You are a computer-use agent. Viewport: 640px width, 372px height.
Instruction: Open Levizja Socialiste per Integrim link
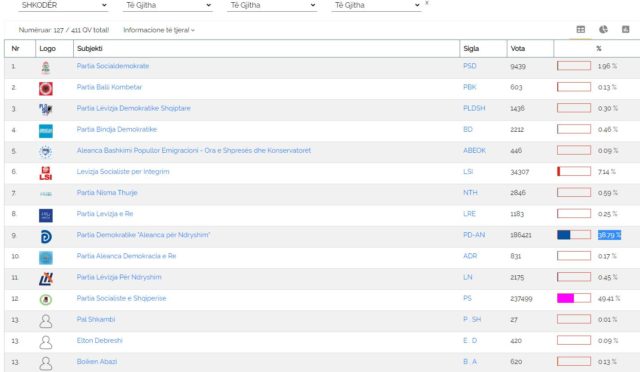coord(123,172)
